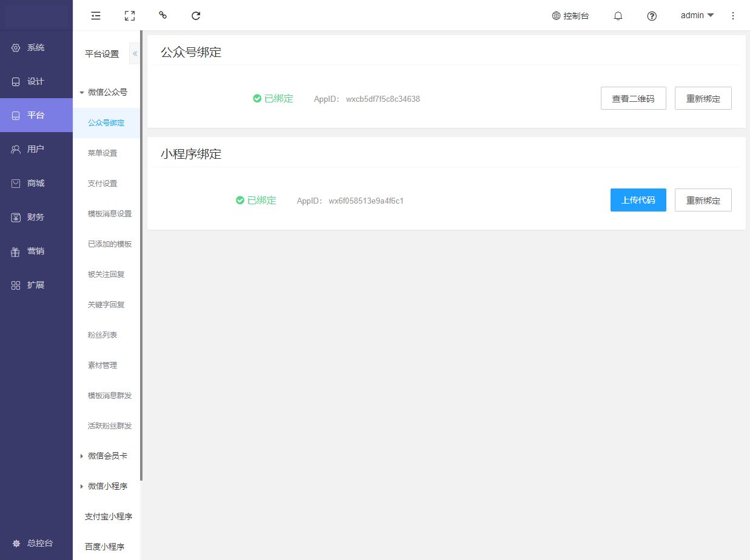The image size is (750, 560).
Task: Collapse the 微信公众号 menu group
Action: tap(107, 92)
